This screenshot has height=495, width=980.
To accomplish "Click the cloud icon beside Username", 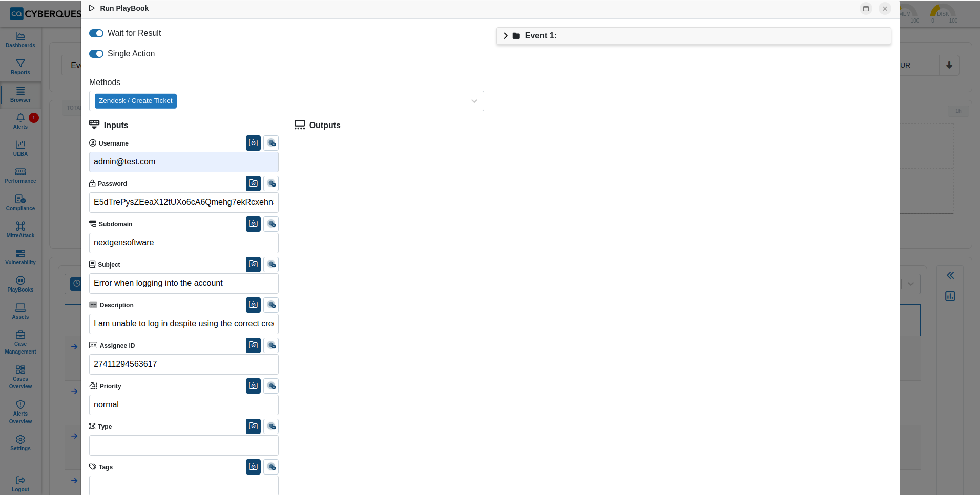I will point(271,143).
